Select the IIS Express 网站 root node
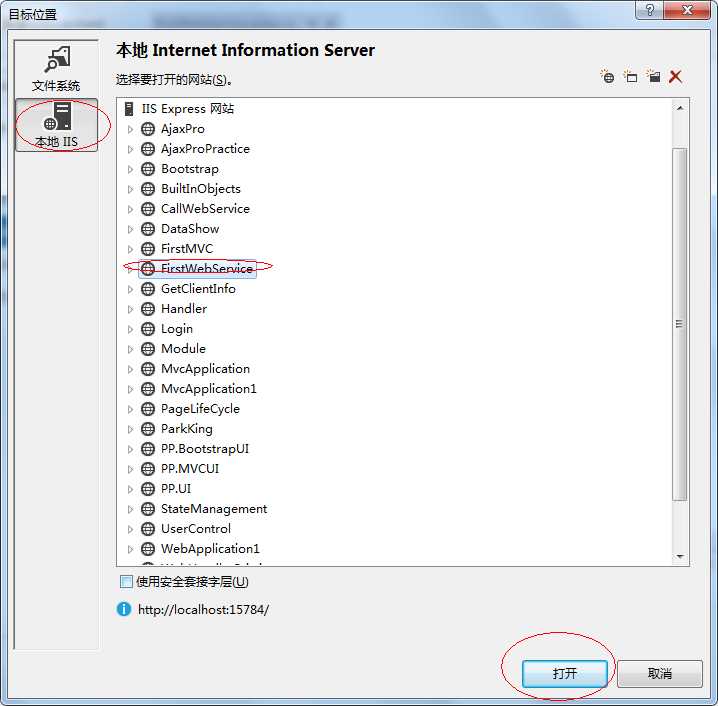 [x=188, y=109]
